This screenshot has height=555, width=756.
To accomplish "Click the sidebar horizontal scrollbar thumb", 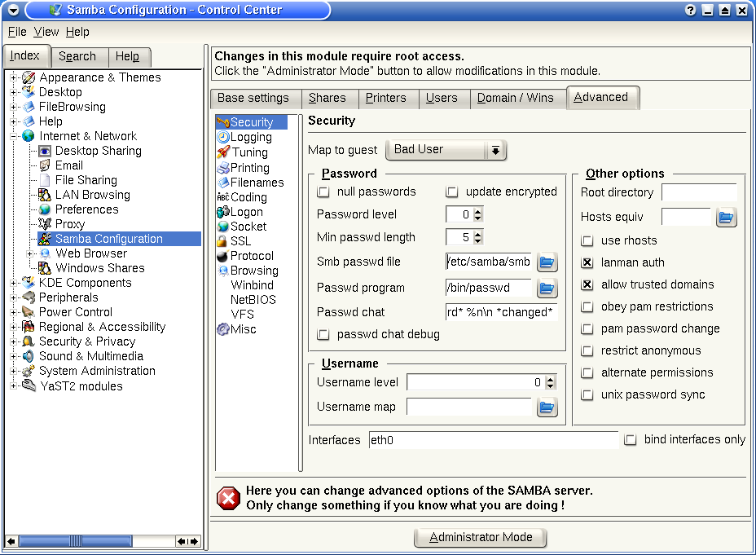I will (75, 541).
